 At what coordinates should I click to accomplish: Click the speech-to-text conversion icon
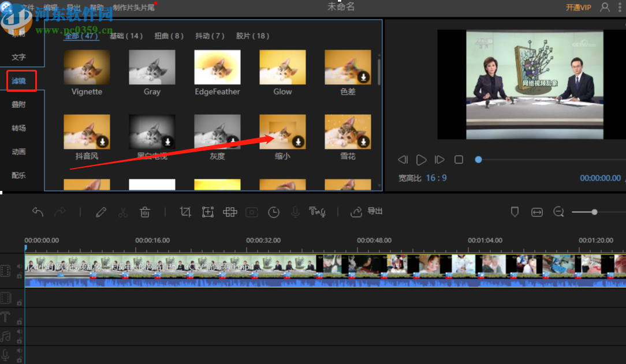317,212
